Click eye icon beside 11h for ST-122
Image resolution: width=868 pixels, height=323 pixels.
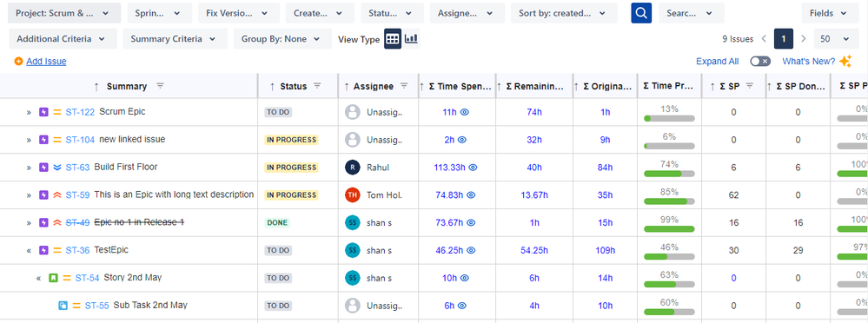point(465,112)
